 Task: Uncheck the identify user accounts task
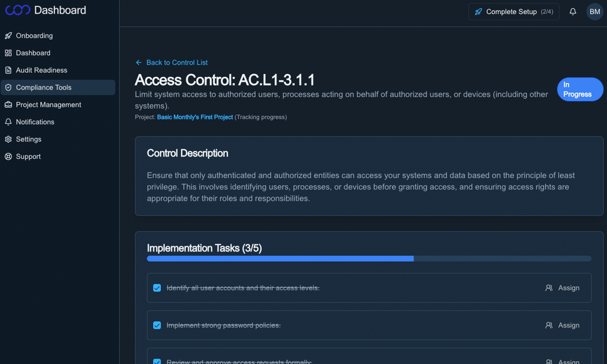pos(157,288)
